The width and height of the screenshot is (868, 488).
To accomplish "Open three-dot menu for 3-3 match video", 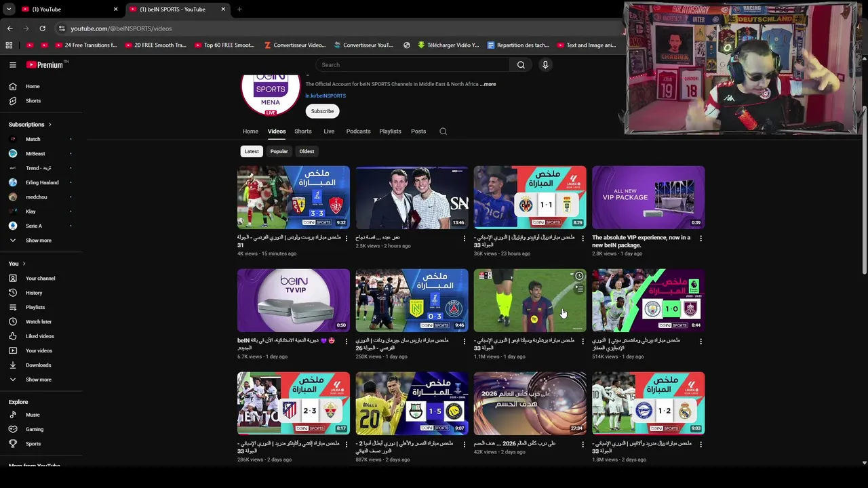I will point(347,238).
